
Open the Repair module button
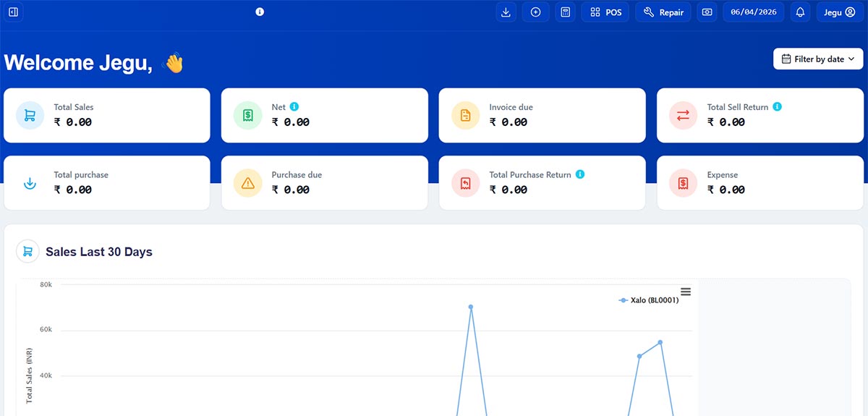(x=663, y=12)
